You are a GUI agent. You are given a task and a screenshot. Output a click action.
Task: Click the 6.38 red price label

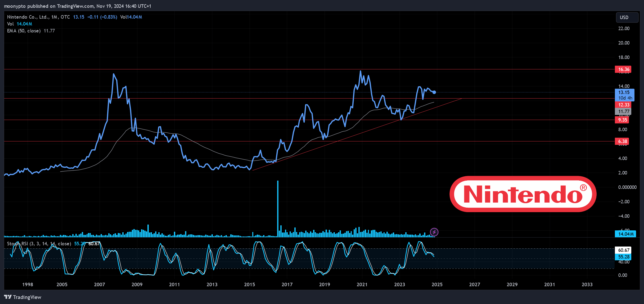pyautogui.click(x=622, y=141)
